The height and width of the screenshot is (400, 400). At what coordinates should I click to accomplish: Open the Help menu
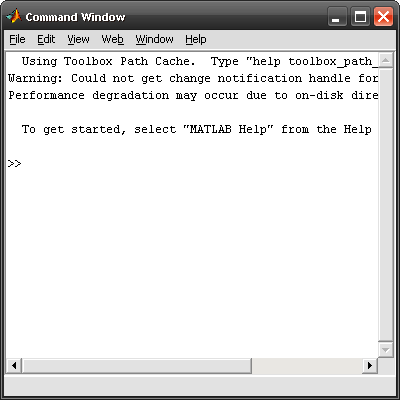coord(196,39)
